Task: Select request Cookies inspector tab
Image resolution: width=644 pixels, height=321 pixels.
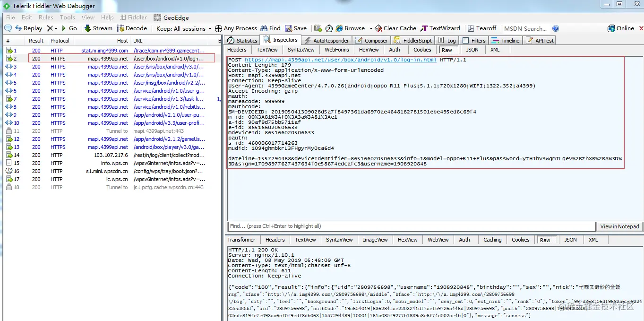Action: coord(422,50)
